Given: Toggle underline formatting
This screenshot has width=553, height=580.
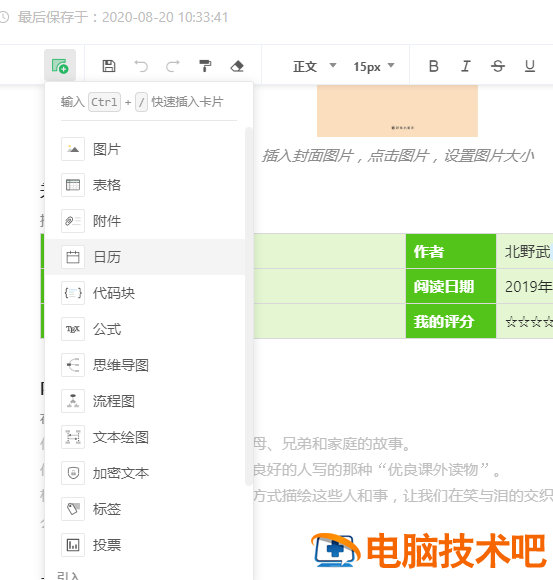Looking at the screenshot, I should pyautogui.click(x=530, y=66).
